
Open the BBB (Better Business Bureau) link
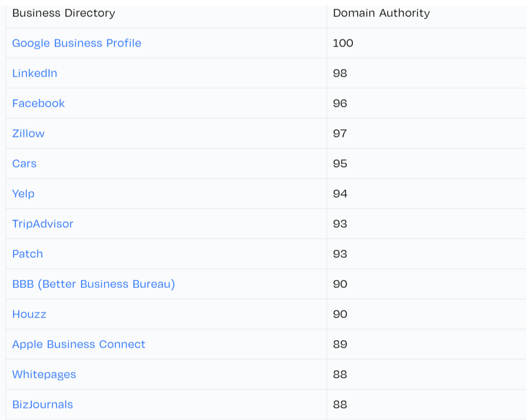94,284
